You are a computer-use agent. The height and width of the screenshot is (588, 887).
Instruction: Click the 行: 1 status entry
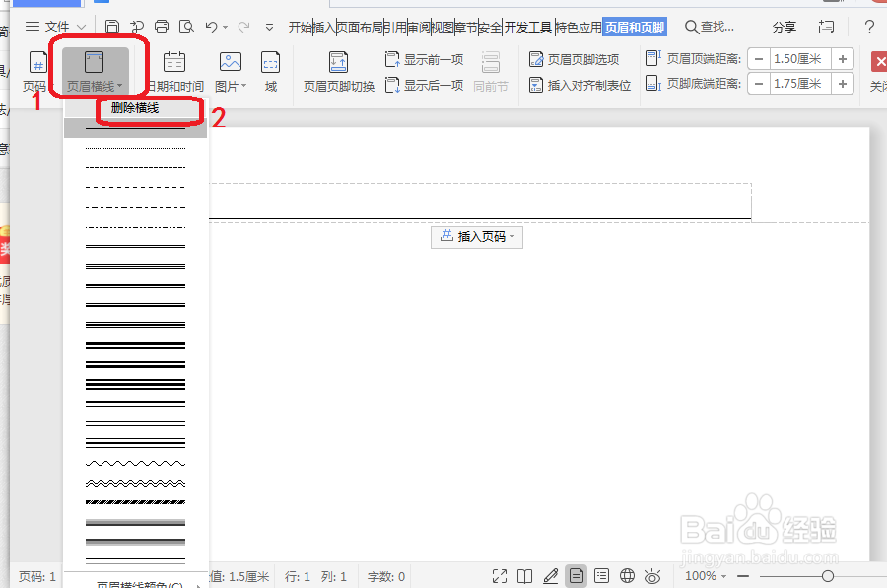coord(298,577)
